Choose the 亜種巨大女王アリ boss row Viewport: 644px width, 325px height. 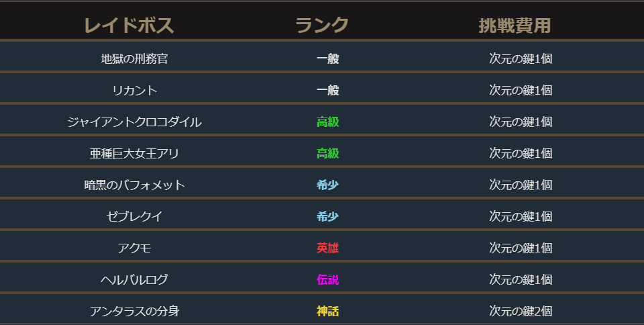pyautogui.click(x=134, y=153)
